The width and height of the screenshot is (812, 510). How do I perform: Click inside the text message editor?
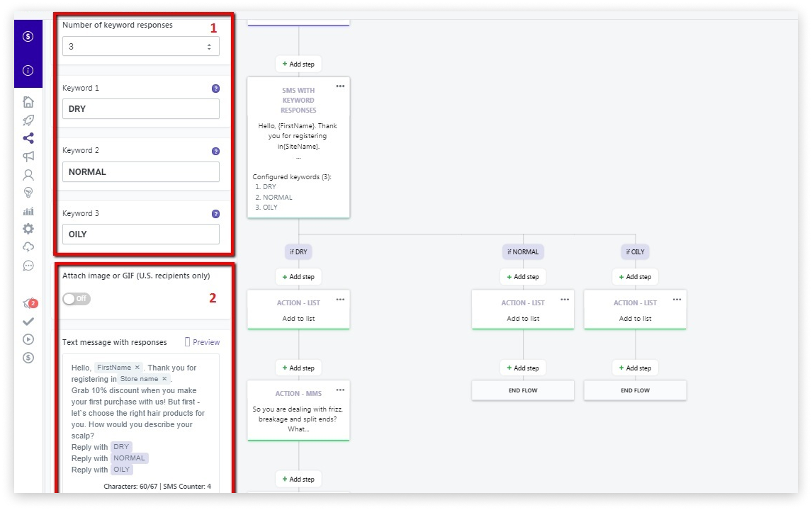tap(141, 424)
